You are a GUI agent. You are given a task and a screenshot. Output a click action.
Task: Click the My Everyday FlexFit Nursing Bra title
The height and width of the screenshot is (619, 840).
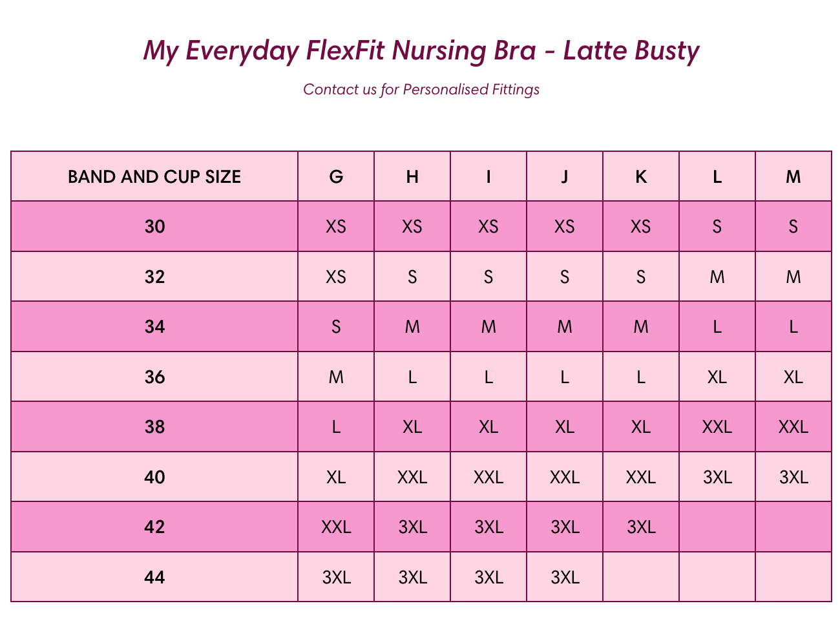coord(421,50)
